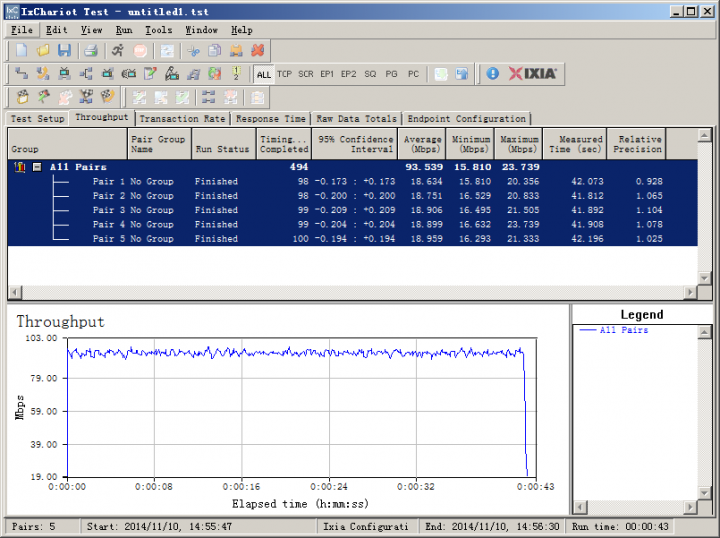Toggle the TCP filter button

(284, 74)
